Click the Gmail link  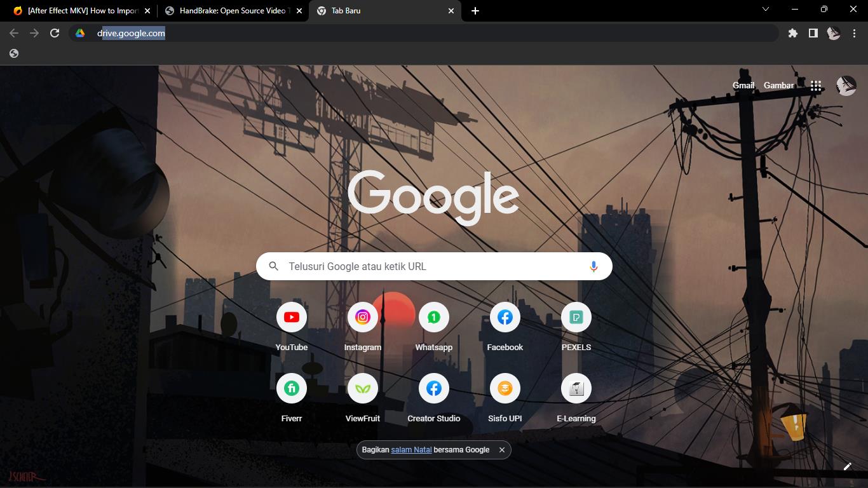(x=743, y=86)
